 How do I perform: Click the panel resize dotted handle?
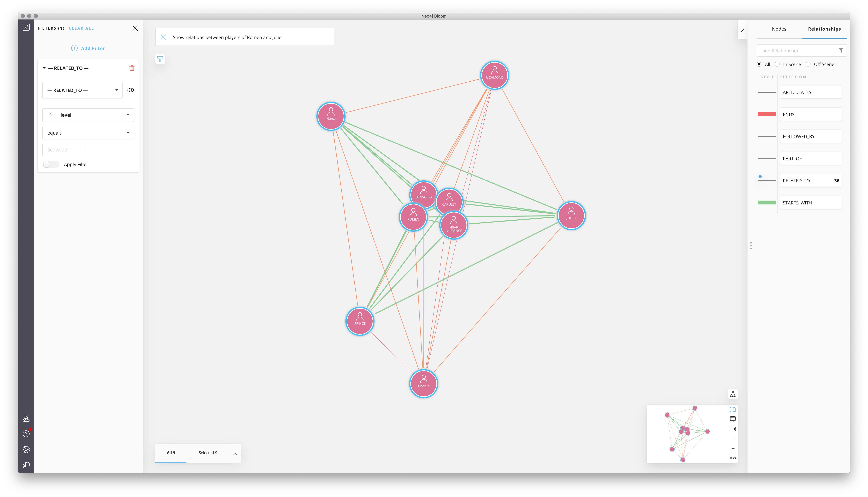751,246
